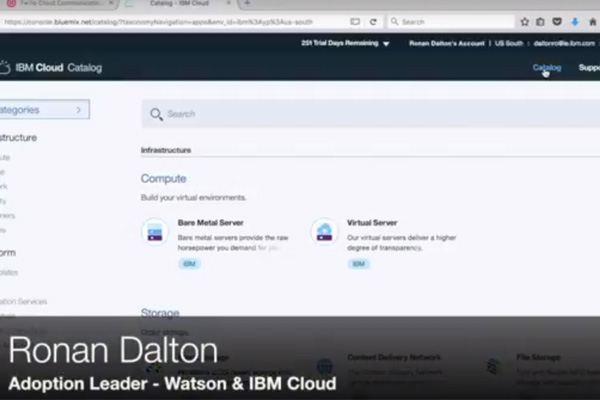Toggle reader view icon in address bar
The image size is (600, 400).
click(355, 22)
